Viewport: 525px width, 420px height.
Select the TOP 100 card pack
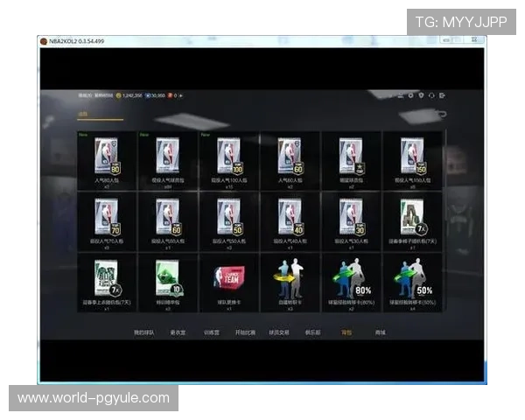click(x=228, y=158)
